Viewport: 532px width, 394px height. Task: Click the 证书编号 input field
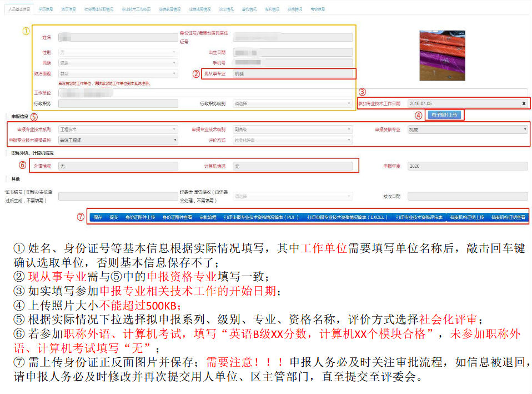118,196
